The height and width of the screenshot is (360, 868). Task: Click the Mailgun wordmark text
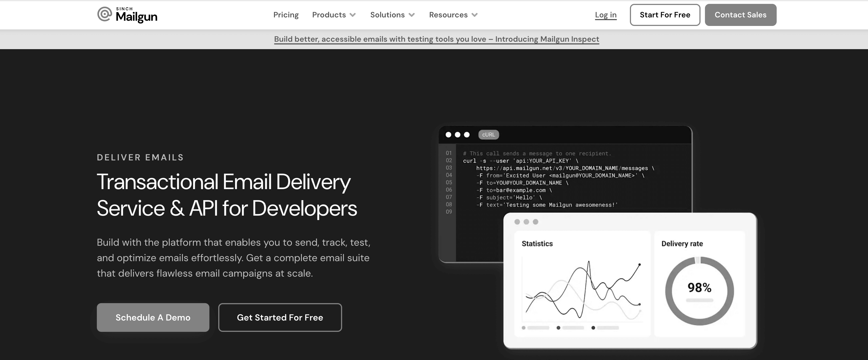137,17
